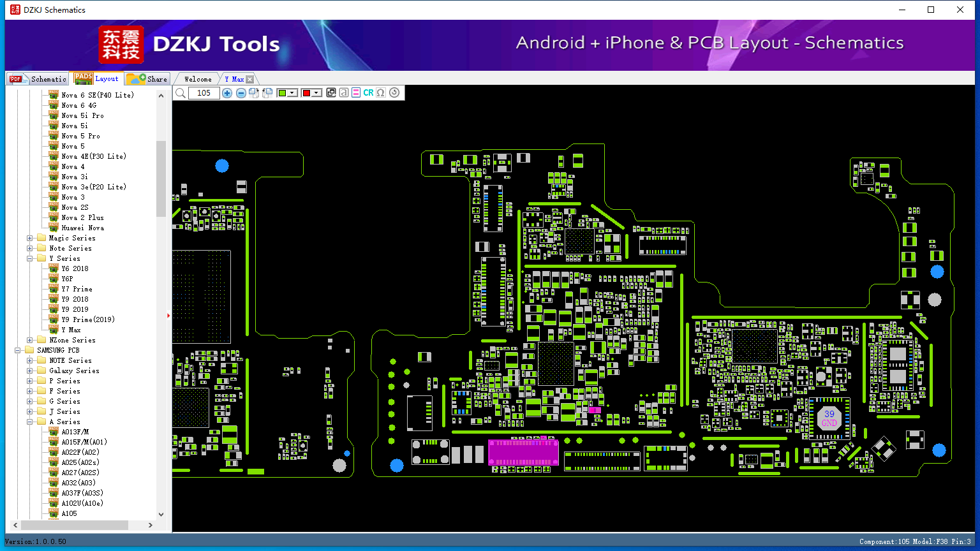Collapse the Y Series folder
Viewport: 980px width, 551px height.
click(x=30, y=258)
